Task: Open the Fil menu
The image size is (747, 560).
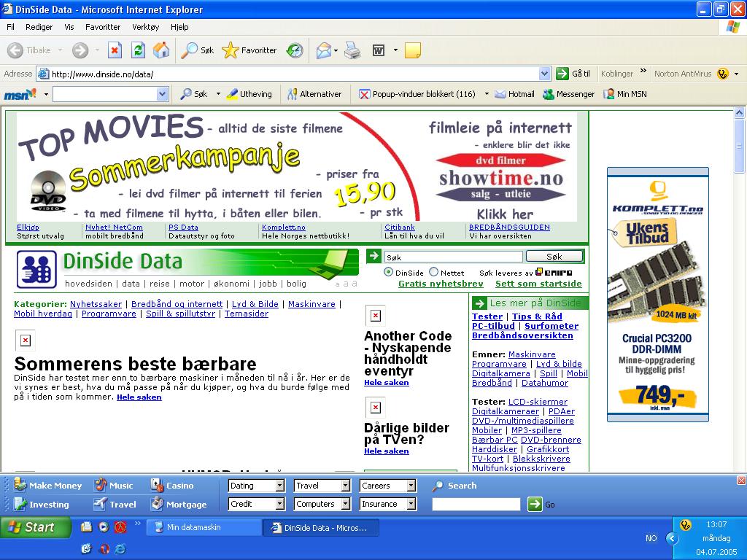Action: coord(10,27)
